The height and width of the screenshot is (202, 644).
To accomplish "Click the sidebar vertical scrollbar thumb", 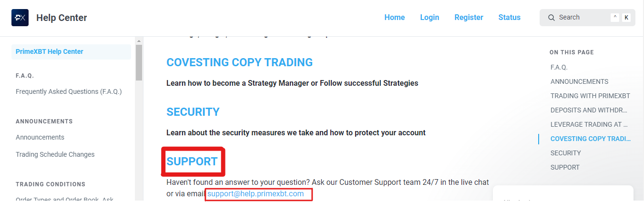I will click(139, 62).
